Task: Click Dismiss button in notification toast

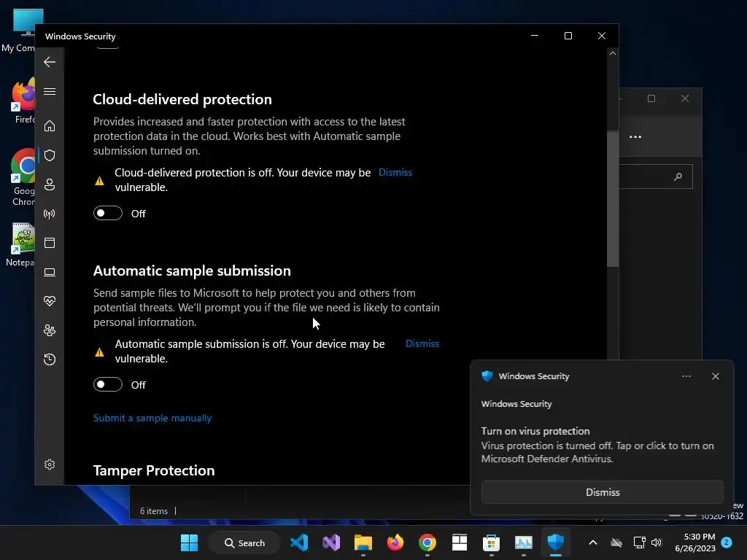Action: pyautogui.click(x=602, y=492)
